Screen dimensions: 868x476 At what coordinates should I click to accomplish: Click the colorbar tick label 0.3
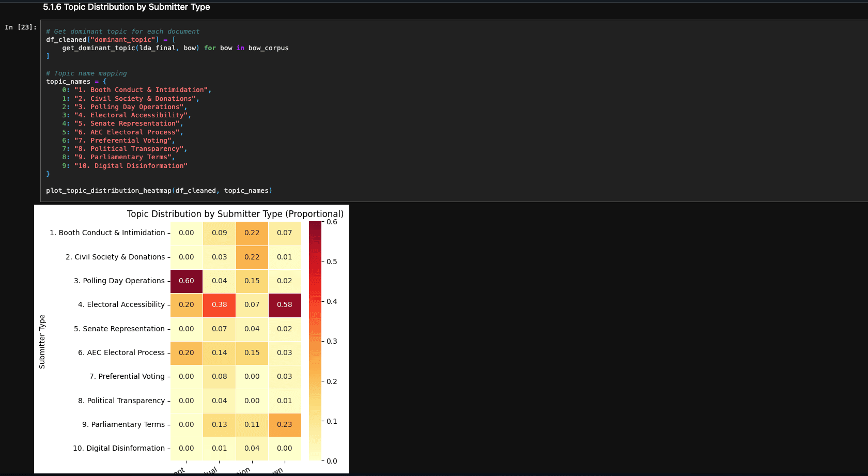332,341
